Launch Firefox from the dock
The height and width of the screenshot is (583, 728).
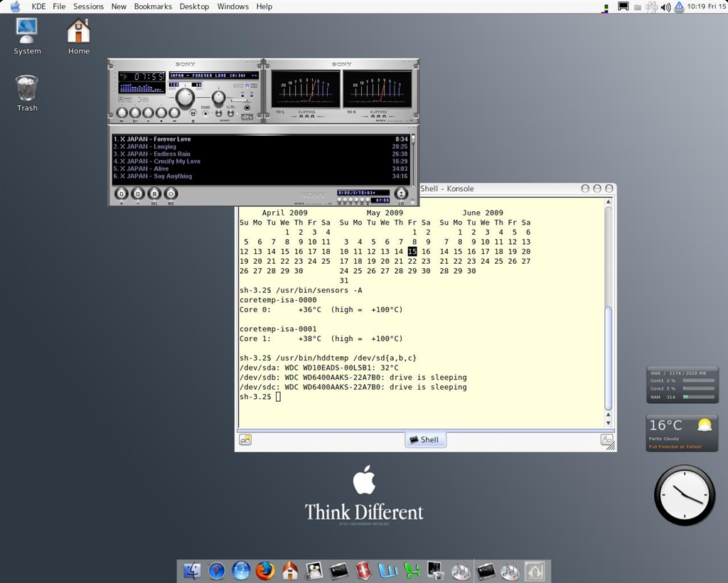coord(265,570)
